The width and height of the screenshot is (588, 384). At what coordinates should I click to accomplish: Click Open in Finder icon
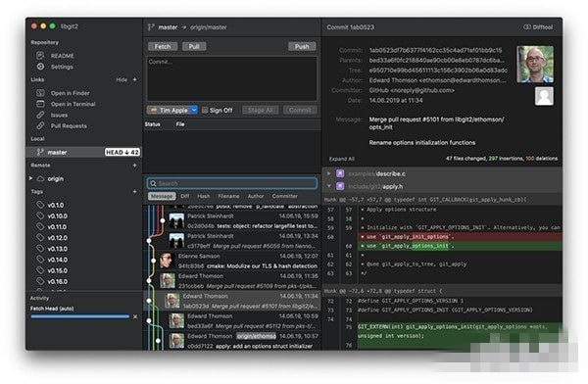(x=40, y=93)
